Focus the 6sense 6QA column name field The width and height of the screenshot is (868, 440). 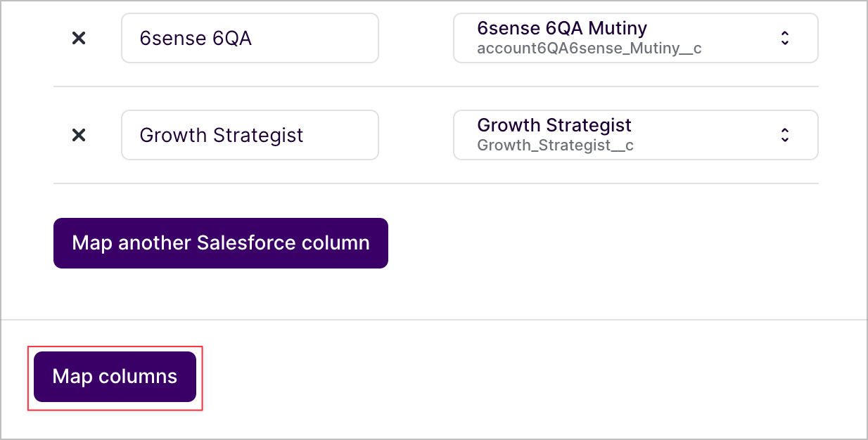point(250,38)
